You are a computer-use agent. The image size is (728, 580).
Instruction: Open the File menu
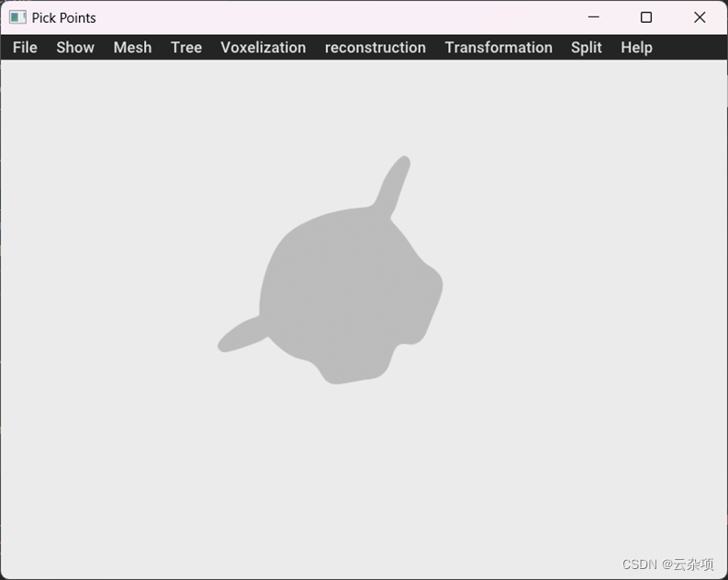pyautogui.click(x=25, y=48)
